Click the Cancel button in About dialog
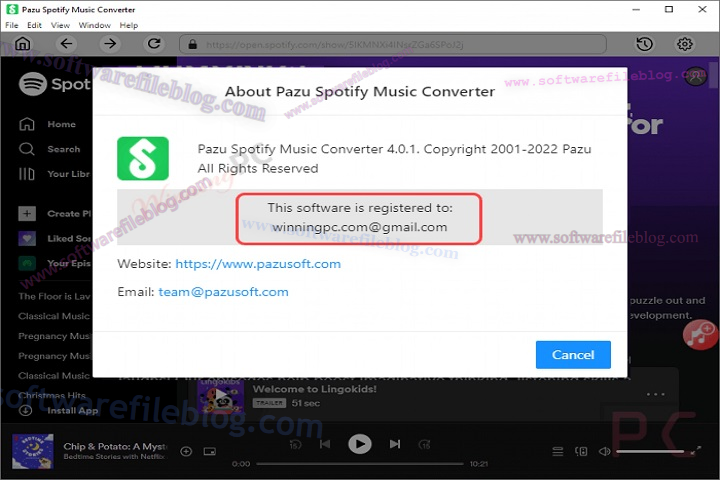The image size is (720, 480). [573, 354]
